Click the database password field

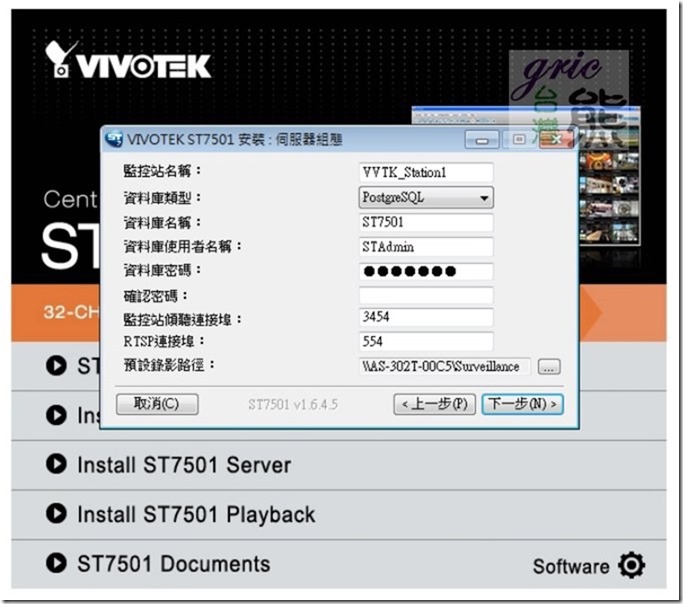tap(426, 271)
